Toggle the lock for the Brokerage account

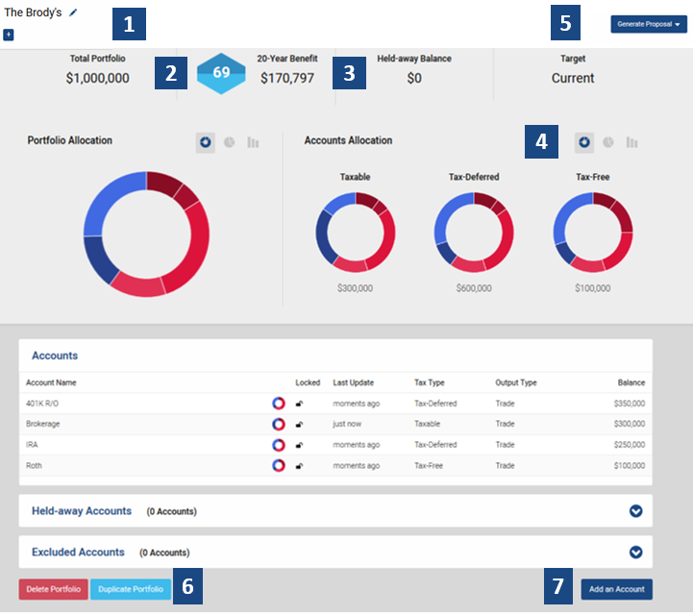[301, 425]
